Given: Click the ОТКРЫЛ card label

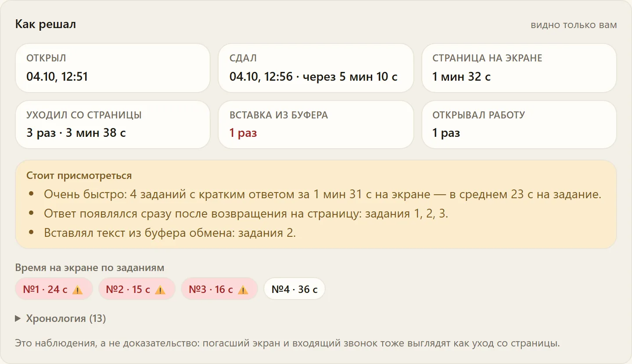Looking at the screenshot, I should (x=46, y=58).
